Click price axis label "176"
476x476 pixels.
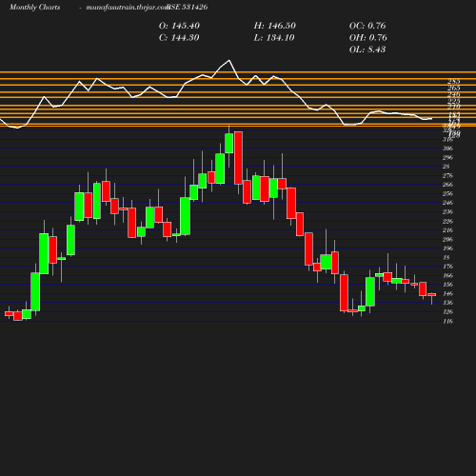(447, 267)
